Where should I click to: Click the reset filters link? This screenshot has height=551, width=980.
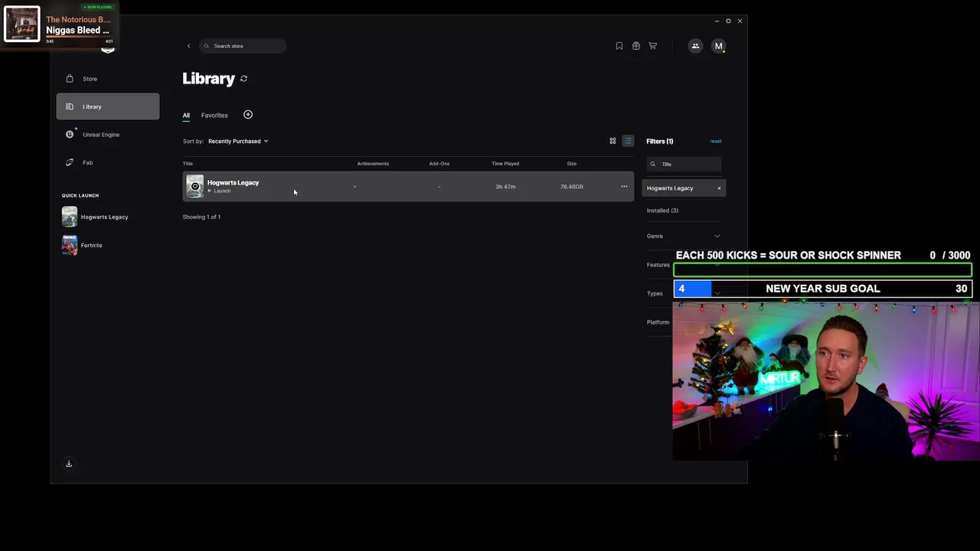click(x=716, y=141)
